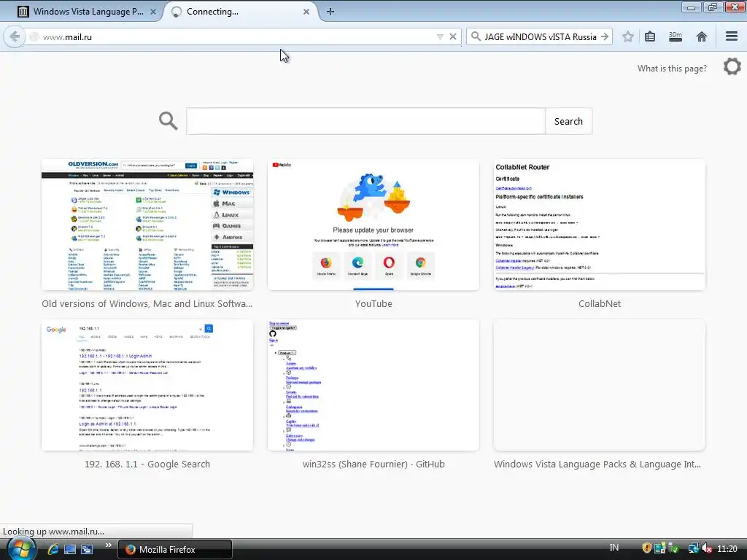747x560 pixels.
Task: Close the Connecting… tab
Action: click(306, 12)
